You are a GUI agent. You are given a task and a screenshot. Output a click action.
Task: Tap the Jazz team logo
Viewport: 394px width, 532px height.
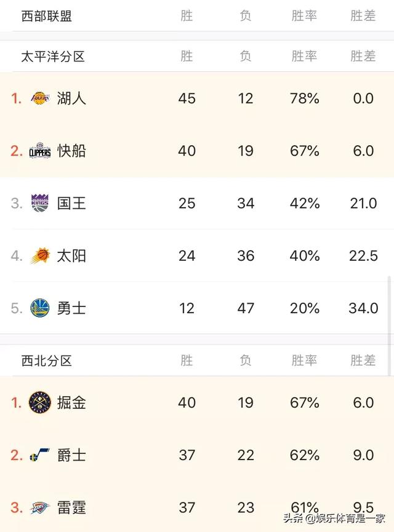click(x=40, y=455)
